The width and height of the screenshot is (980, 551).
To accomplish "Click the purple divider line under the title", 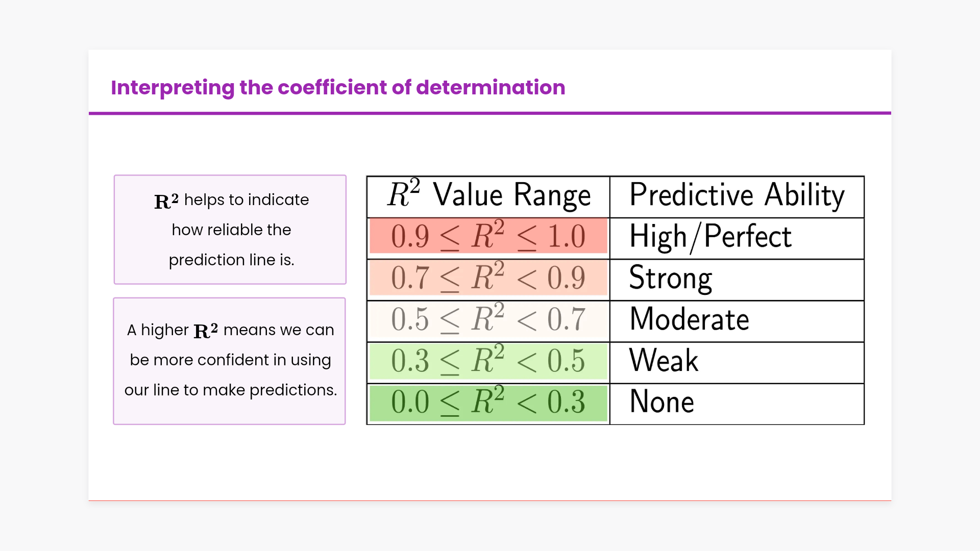I will (x=490, y=113).
